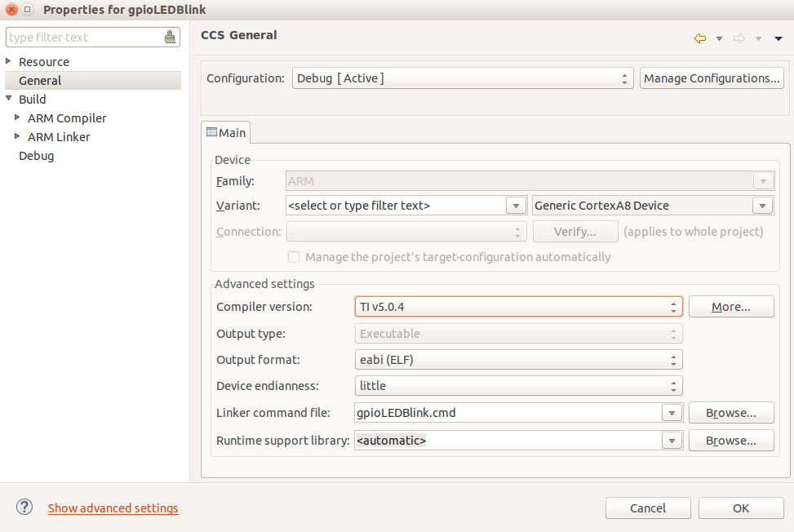Click the forward navigation arrow icon
Viewport: 794px width, 532px height.
(x=739, y=38)
